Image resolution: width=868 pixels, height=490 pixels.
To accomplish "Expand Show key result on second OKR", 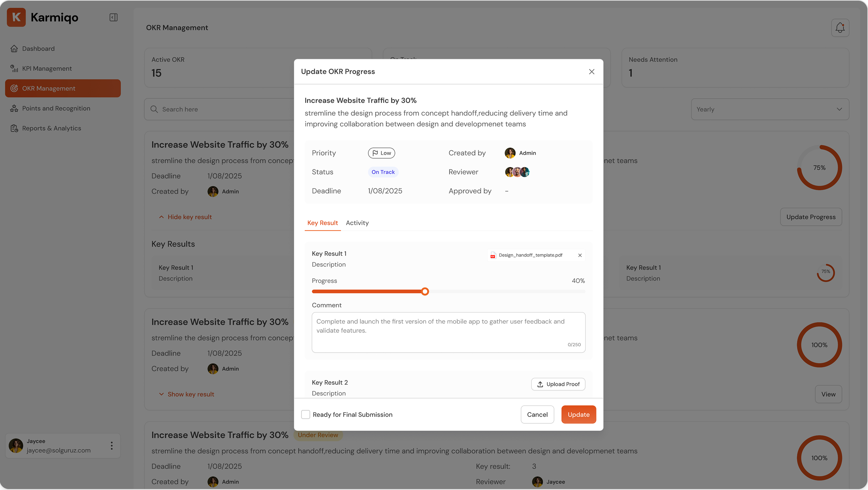I will click(186, 394).
